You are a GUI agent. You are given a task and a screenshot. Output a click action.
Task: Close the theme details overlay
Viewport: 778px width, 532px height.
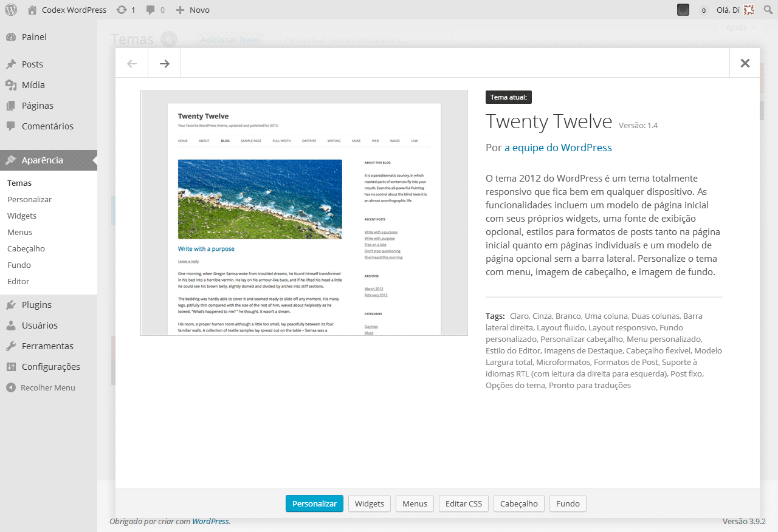click(x=745, y=63)
